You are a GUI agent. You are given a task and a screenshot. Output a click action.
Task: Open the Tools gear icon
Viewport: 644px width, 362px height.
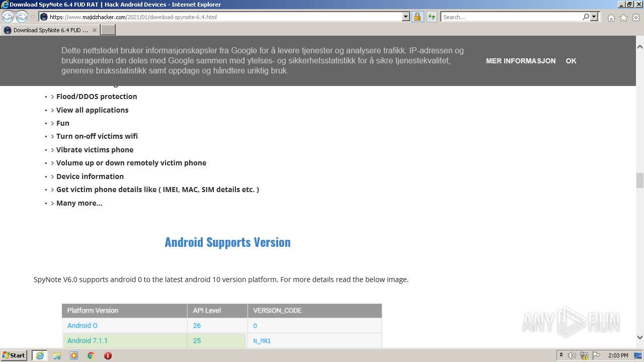coord(636,18)
